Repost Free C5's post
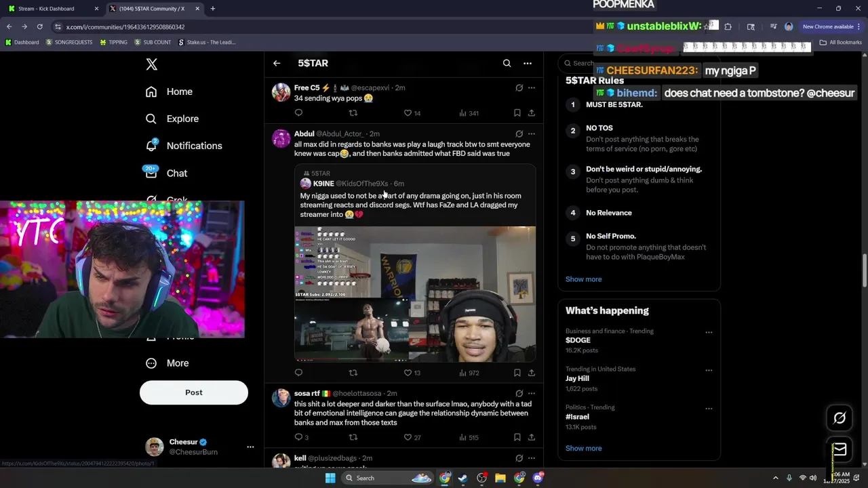Image resolution: width=868 pixels, height=488 pixels. (x=353, y=113)
